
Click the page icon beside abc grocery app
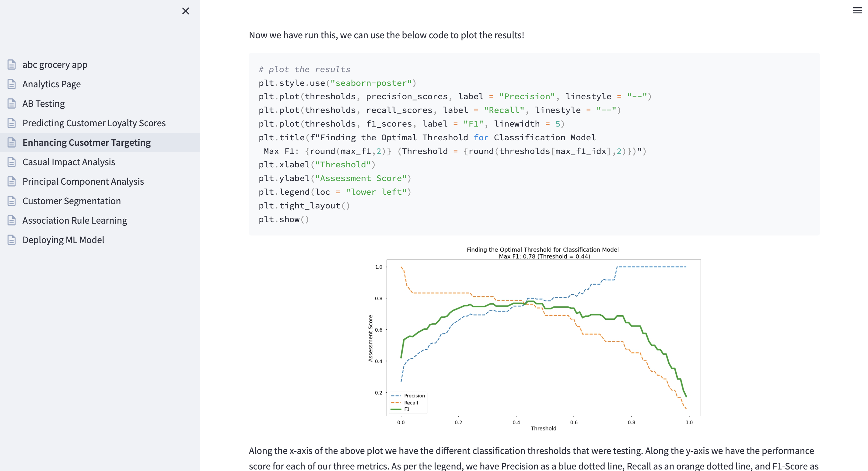click(12, 64)
